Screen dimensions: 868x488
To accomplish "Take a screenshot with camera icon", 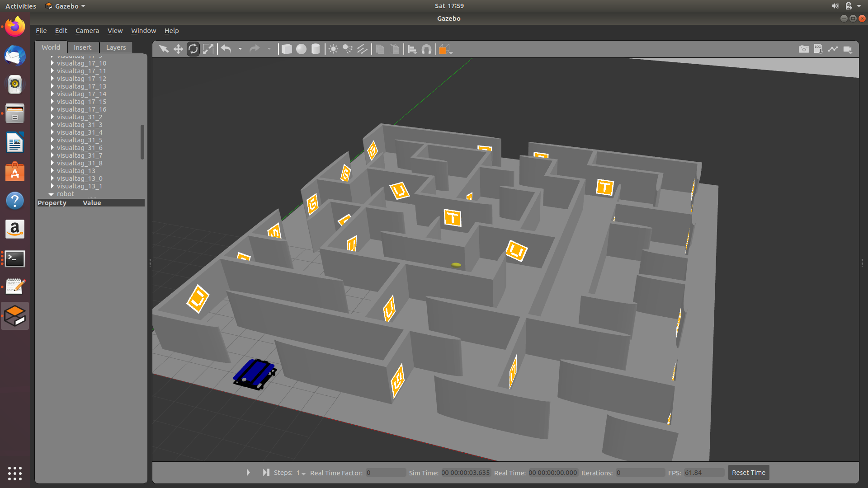I will click(x=804, y=49).
